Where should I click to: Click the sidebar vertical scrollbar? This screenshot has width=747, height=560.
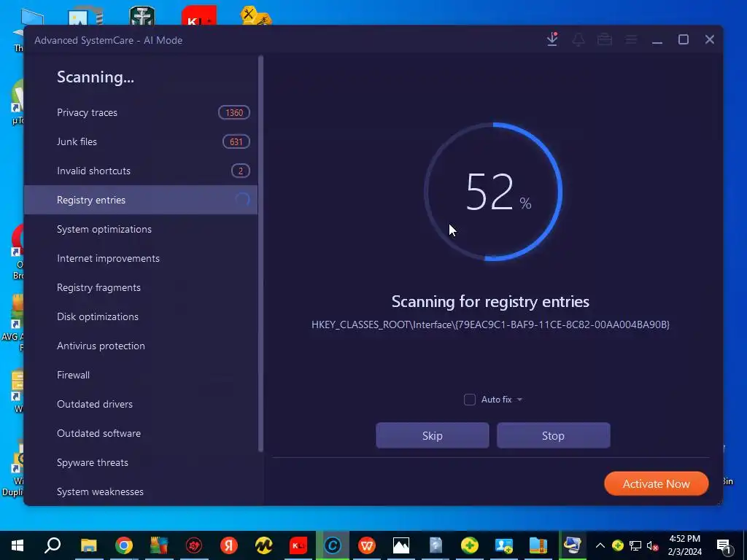[x=260, y=253]
